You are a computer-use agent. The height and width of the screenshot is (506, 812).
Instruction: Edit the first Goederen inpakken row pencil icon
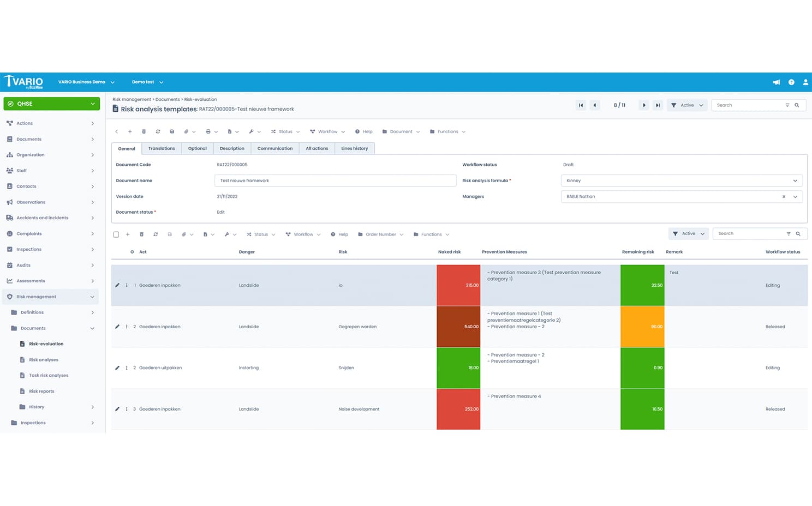[x=117, y=285]
